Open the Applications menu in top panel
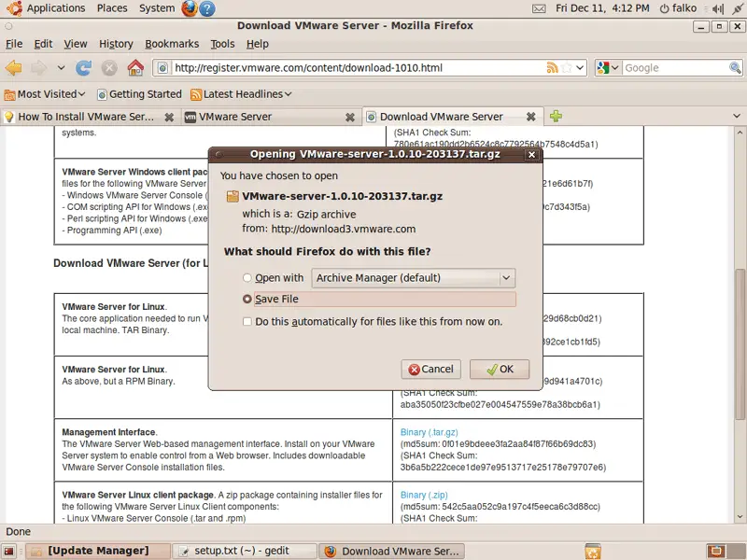 point(56,8)
